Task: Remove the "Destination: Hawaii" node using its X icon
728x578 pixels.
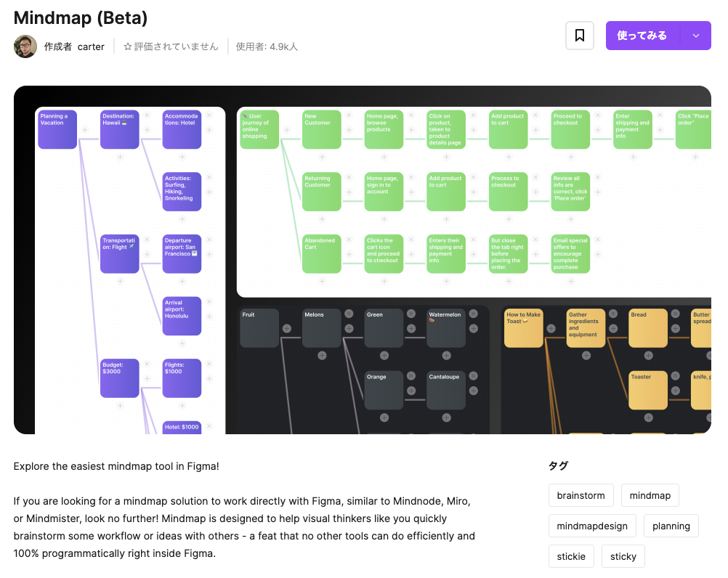Action: point(147,115)
